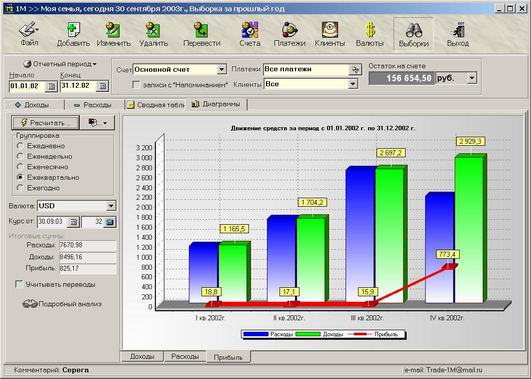Open the Клиенты dropdown showing Все
The width and height of the screenshot is (531, 379).
[353, 84]
